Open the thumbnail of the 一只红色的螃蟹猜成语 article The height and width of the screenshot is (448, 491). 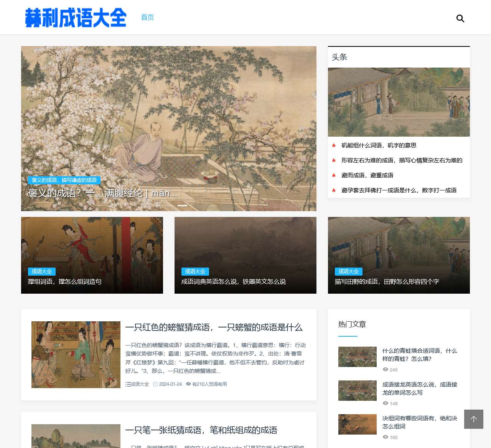pyautogui.click(x=76, y=355)
